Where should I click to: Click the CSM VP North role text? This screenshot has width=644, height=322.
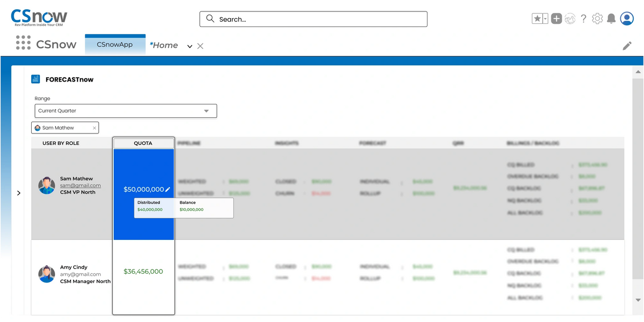click(78, 192)
